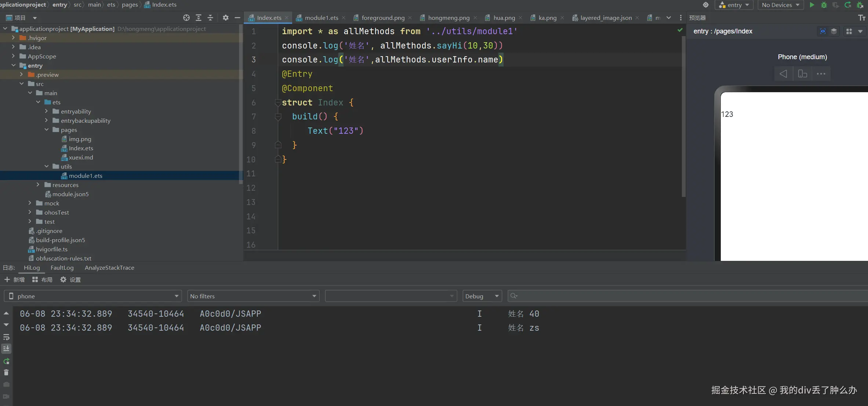Switch to the module1.ets editor tab
Screen dimensions: 868x406
point(321,18)
